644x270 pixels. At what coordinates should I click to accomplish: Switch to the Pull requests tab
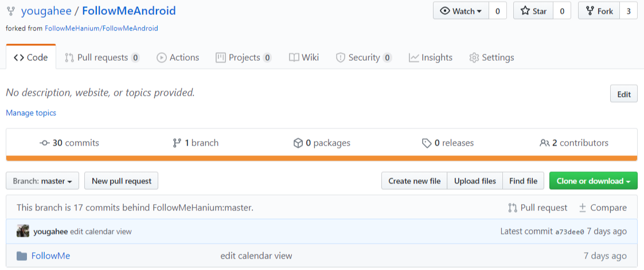click(102, 57)
